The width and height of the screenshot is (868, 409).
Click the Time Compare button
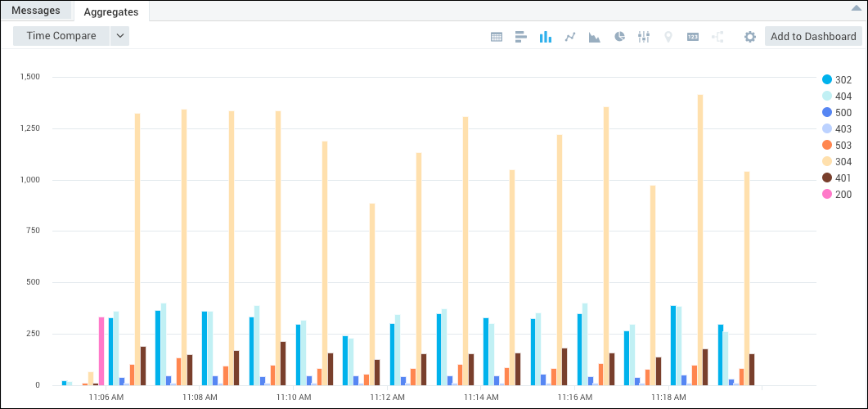61,36
